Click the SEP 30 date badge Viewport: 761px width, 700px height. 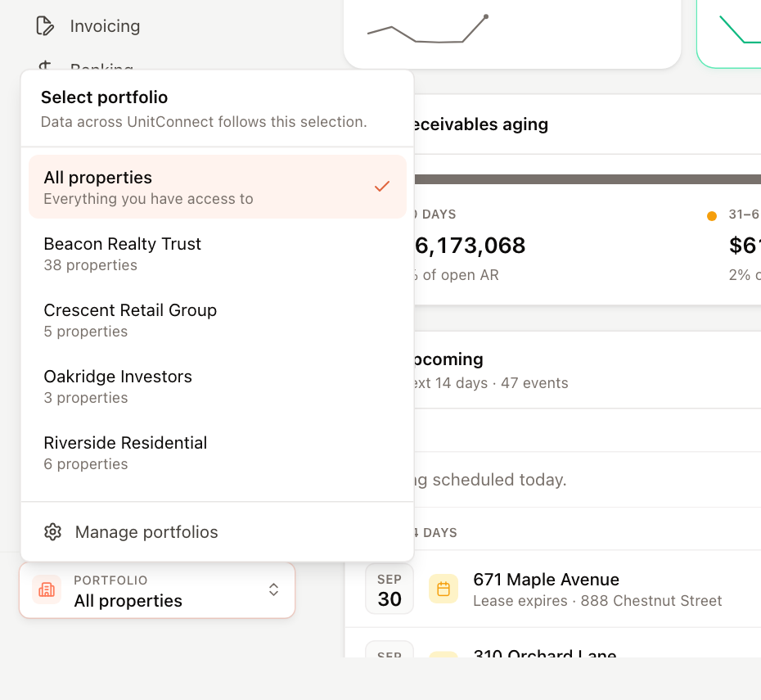(x=390, y=589)
